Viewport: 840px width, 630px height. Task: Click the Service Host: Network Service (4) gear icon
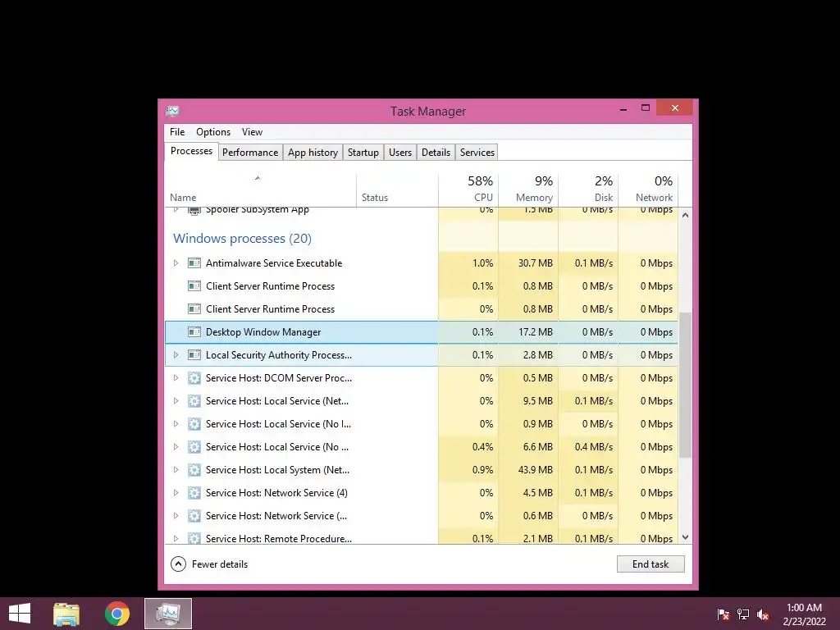click(194, 493)
